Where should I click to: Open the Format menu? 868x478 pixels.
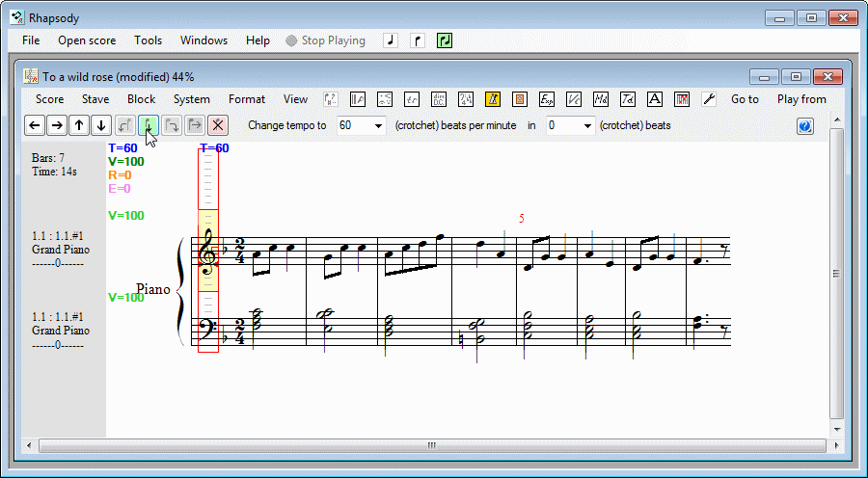pyautogui.click(x=247, y=99)
